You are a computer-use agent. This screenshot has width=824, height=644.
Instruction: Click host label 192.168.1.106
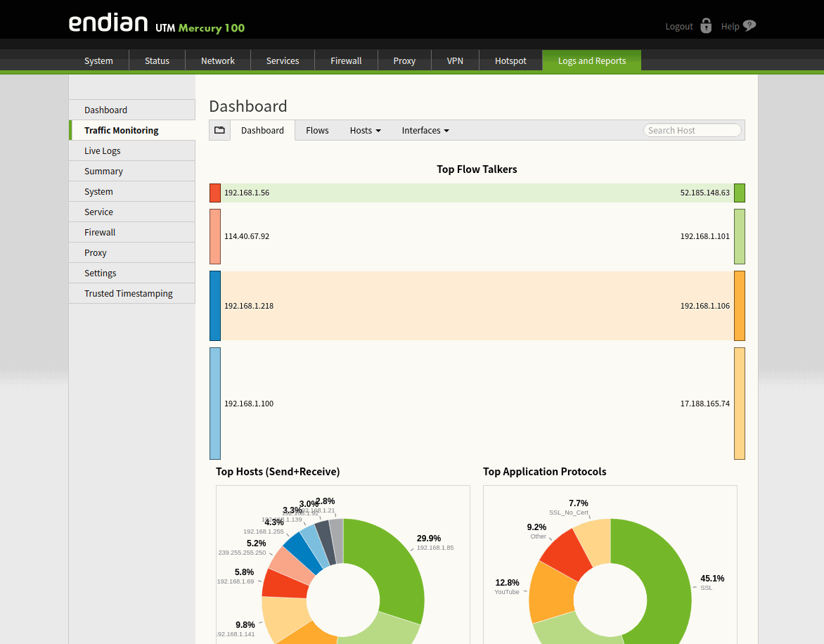coord(704,306)
